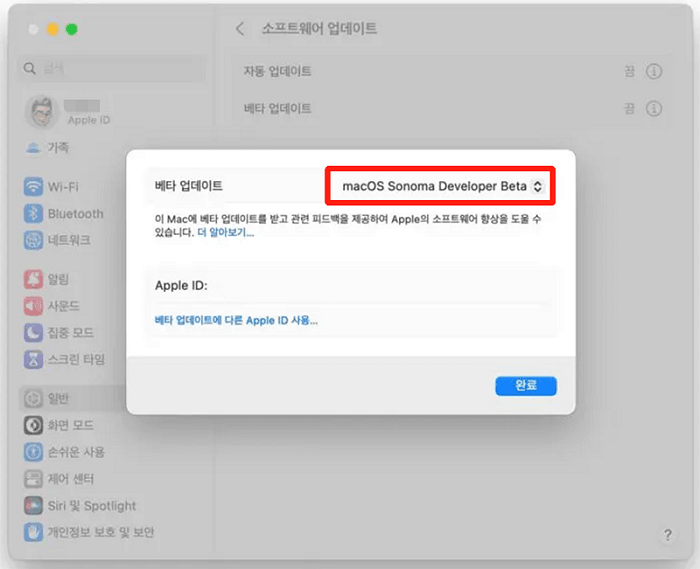Open the macOS Sonoma Developer Beta dropdown
700x569 pixels.
[x=442, y=186]
